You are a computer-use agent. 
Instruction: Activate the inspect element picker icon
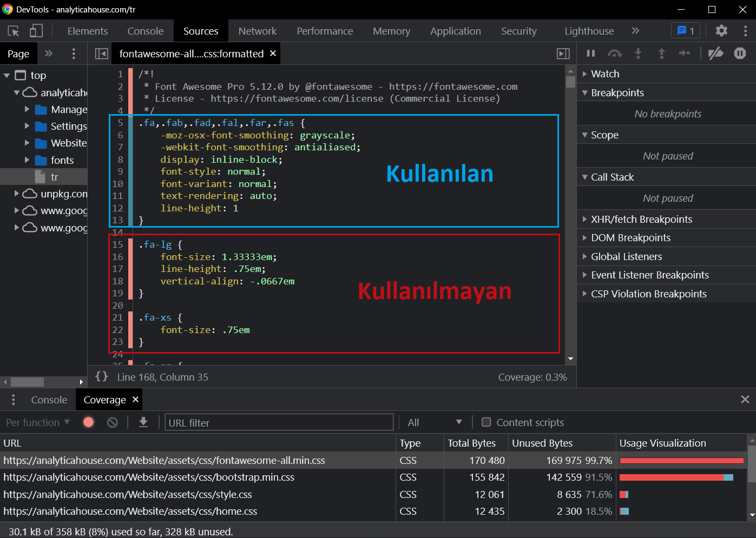click(x=14, y=31)
